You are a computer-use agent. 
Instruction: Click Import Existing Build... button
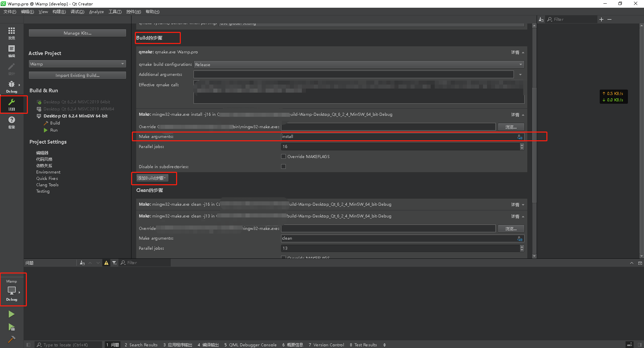(77, 75)
